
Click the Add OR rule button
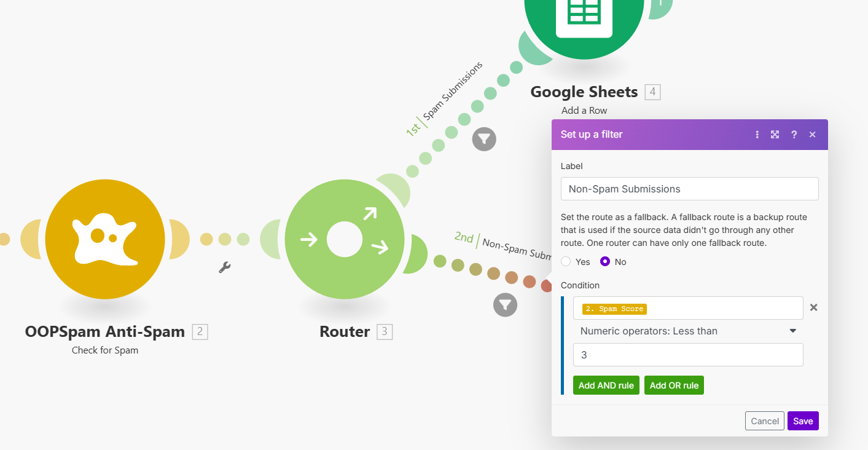[674, 385]
